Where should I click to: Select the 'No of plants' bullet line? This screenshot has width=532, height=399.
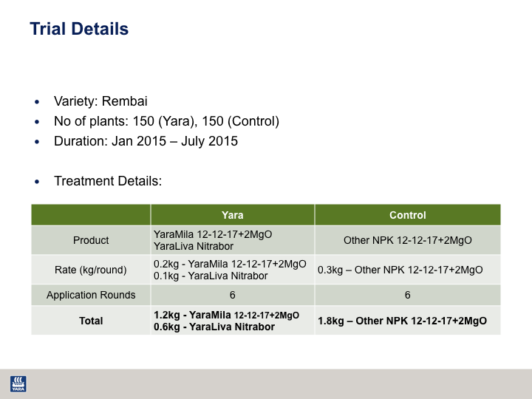coord(166,121)
